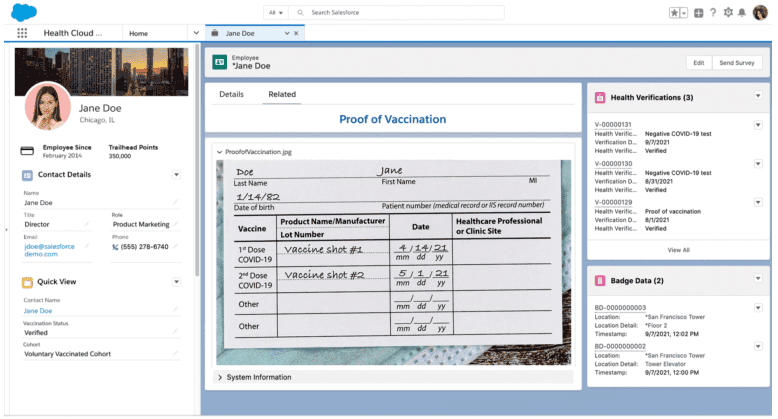
Task: Open verification record V-00000130
Action: pyautogui.click(x=613, y=163)
